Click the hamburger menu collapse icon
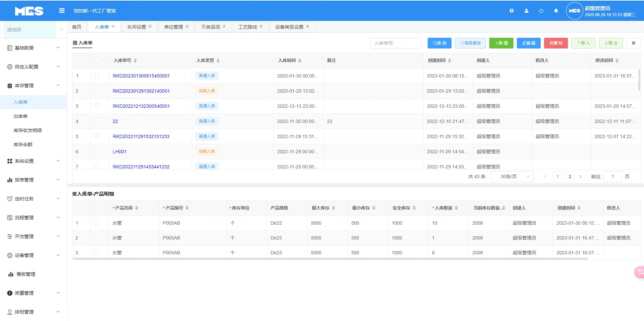Viewport: 644px width, 321px height. coord(62,10)
